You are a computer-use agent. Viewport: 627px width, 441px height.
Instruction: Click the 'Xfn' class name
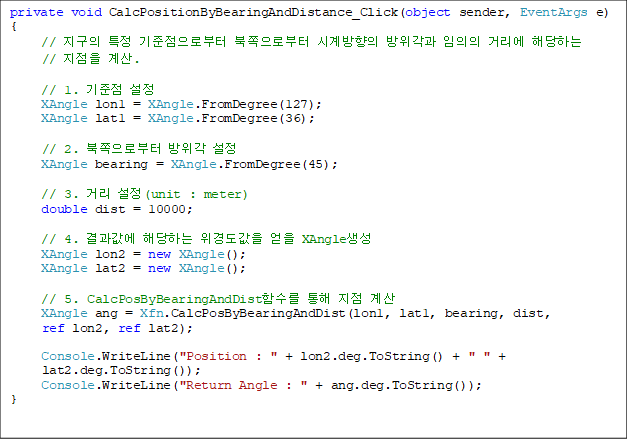[152, 313]
